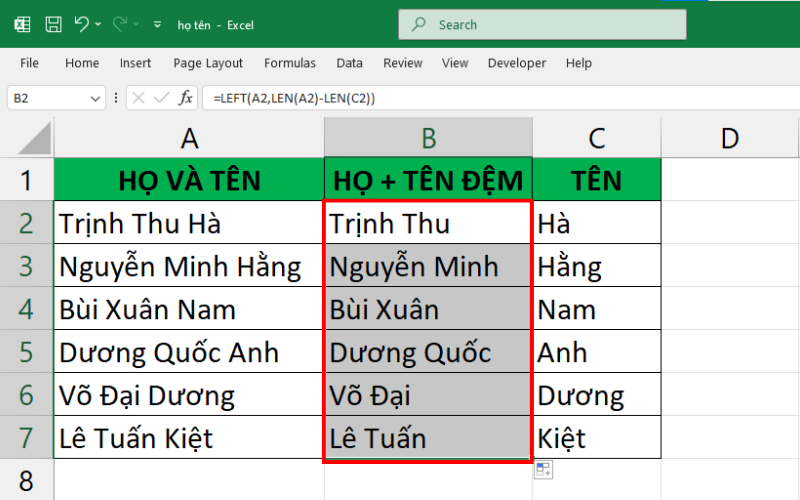Open Customize Quick Access Toolbar dropdown
This screenshot has height=500, width=800.
click(158, 24)
